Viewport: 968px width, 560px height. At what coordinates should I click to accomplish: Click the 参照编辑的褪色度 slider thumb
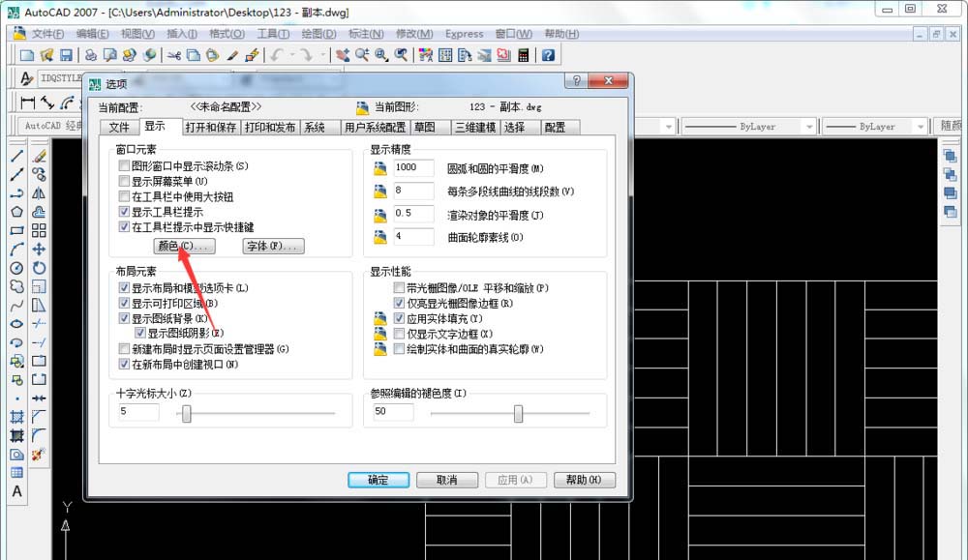[x=518, y=414]
